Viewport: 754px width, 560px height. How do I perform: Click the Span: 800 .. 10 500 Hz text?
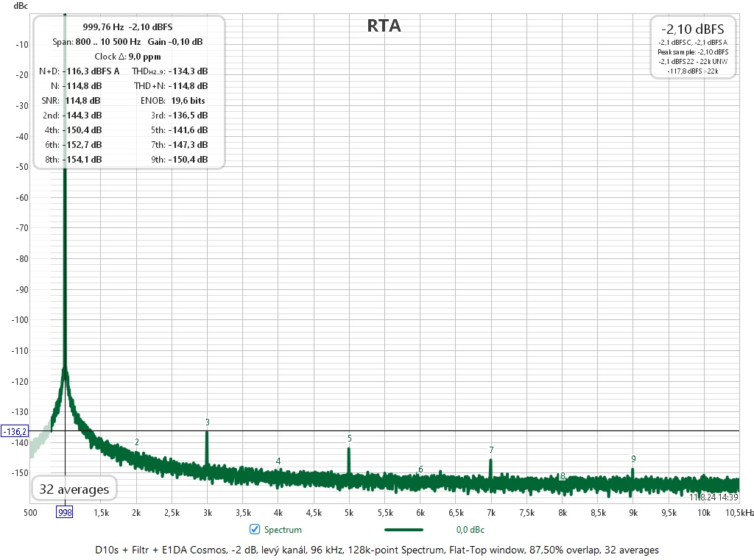coord(96,42)
